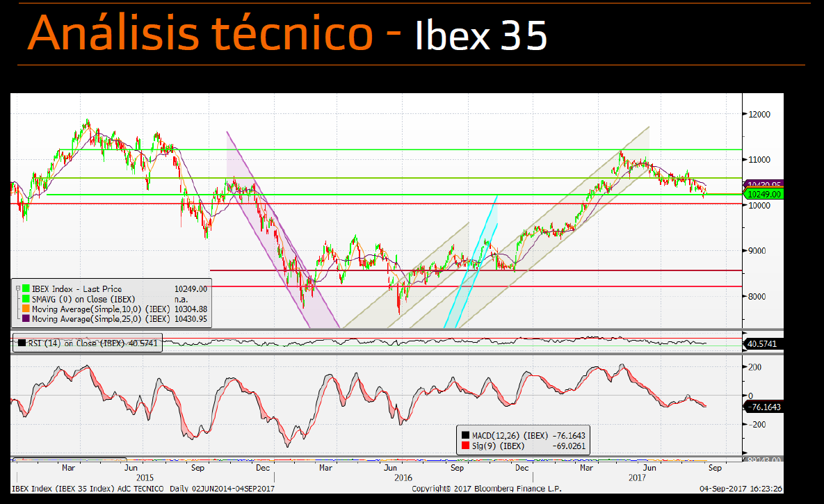This screenshot has width=824, height=504.
Task: Click the 12000 price axis label
Action: (x=759, y=115)
